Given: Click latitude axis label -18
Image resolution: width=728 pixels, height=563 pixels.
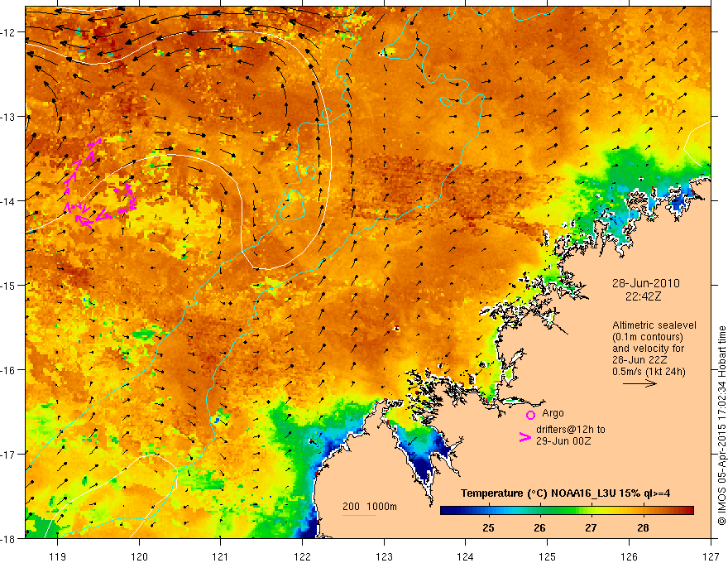Looking at the screenshot, I should (x=8, y=539).
